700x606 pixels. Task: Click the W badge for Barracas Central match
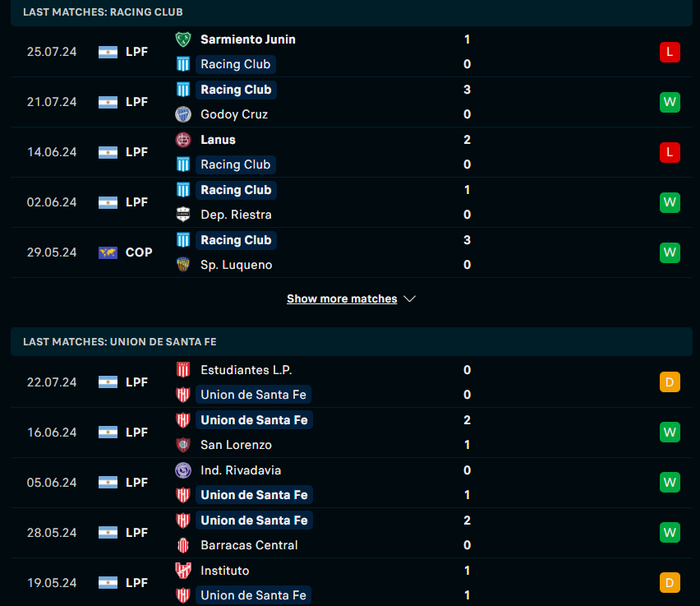(670, 533)
